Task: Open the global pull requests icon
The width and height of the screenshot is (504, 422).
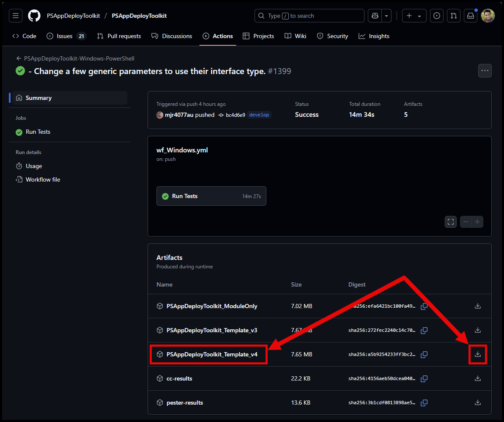Action: pos(453,16)
